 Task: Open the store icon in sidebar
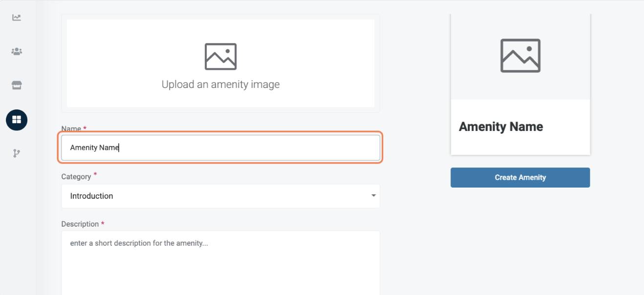pos(17,85)
